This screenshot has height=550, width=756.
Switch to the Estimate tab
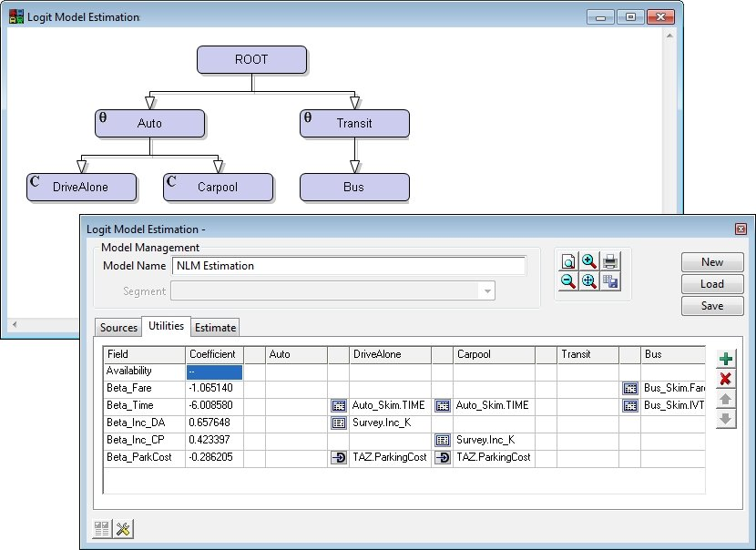(x=215, y=327)
